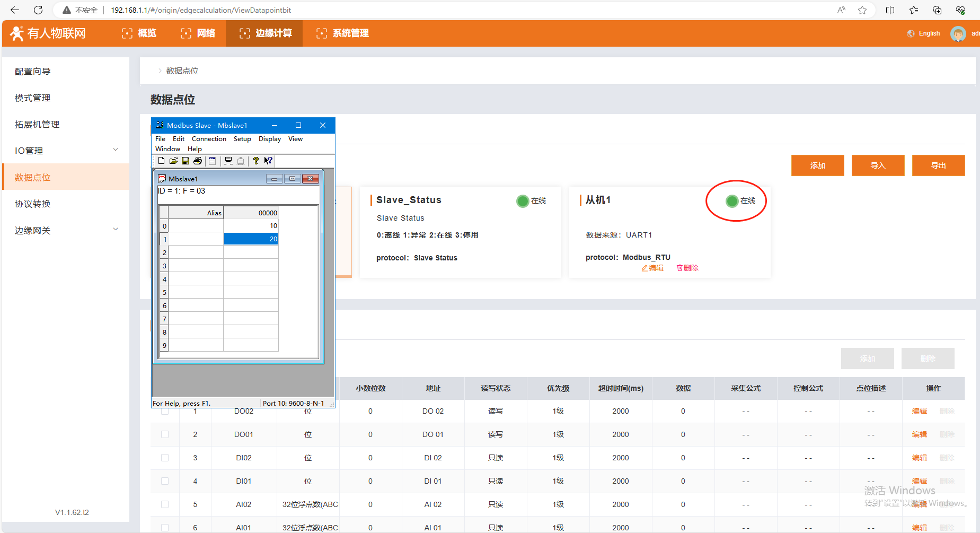Select the checkbox for row AI02
980x533 pixels.
pos(165,504)
